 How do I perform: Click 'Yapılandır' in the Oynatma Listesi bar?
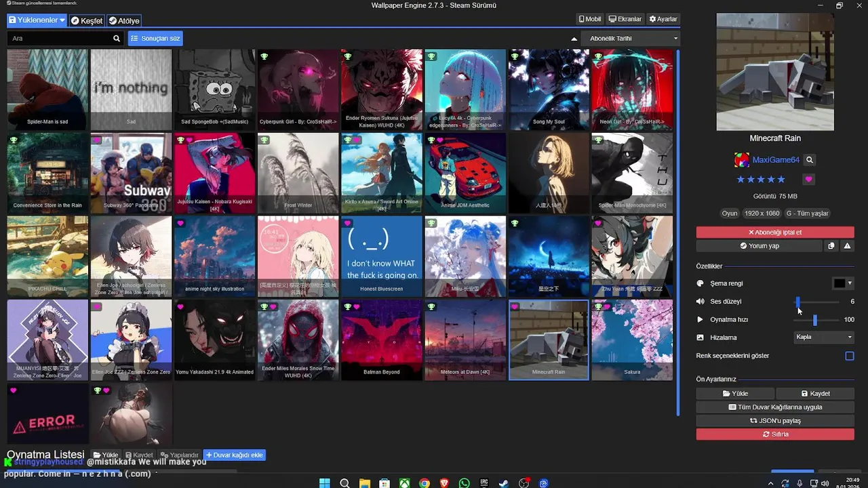pyautogui.click(x=180, y=455)
